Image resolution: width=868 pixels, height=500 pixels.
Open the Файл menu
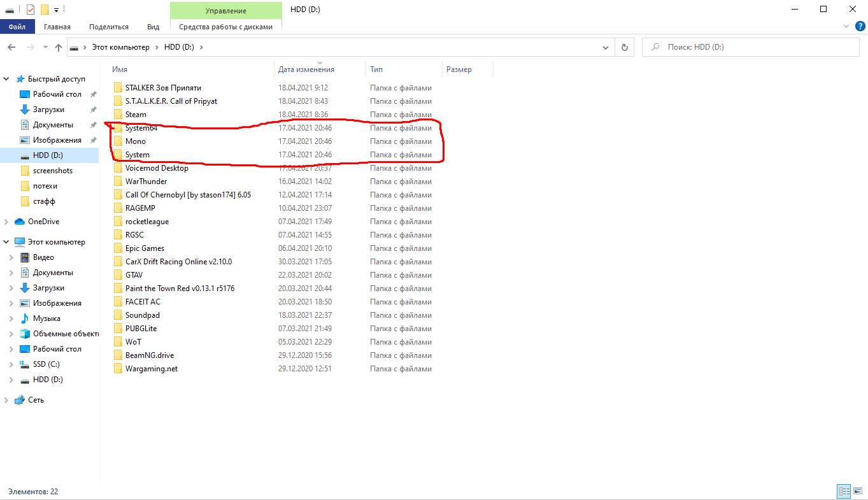click(x=17, y=27)
